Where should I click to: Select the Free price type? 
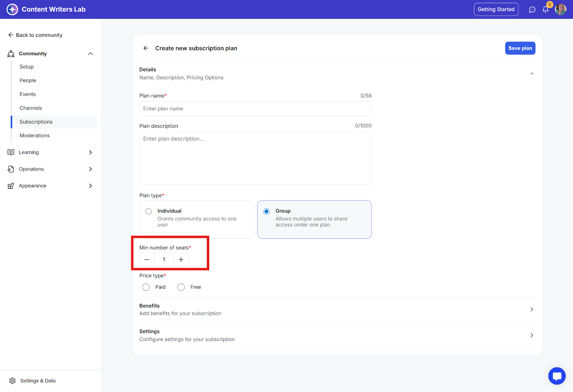pos(181,287)
